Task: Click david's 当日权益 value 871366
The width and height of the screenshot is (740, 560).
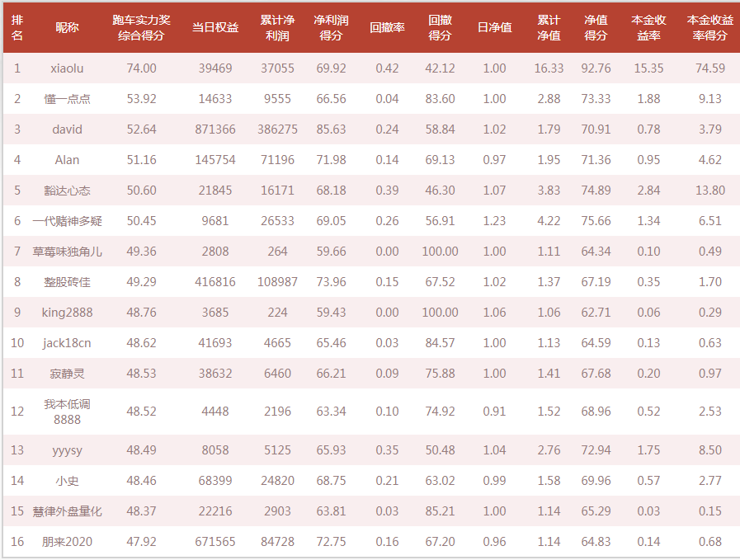Action: (x=215, y=129)
